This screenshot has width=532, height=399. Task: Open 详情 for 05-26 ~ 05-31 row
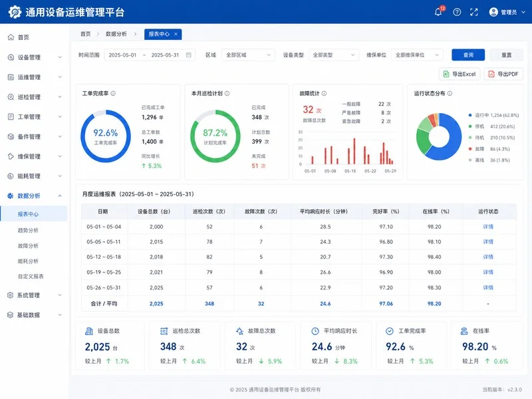[488, 288]
